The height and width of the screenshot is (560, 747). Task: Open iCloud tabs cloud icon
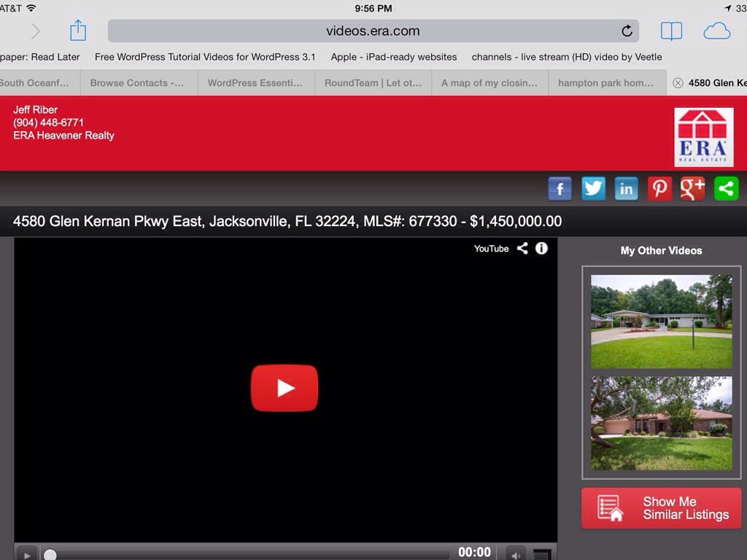716,31
